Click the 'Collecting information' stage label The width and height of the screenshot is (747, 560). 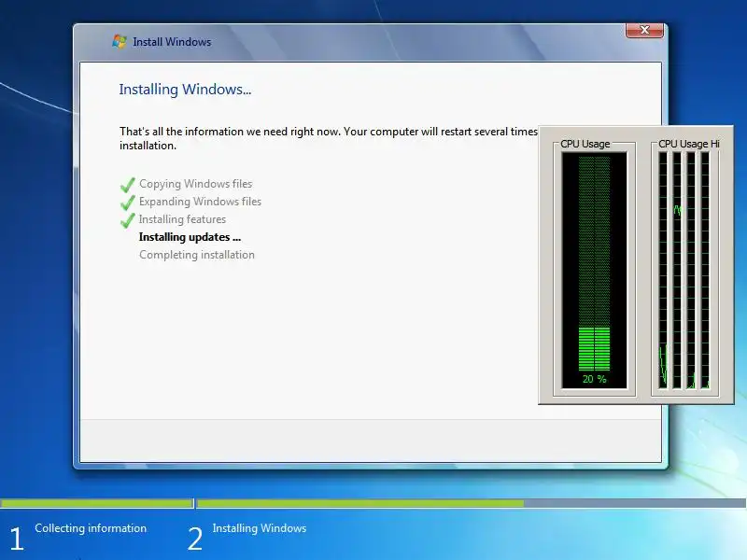[x=91, y=528]
